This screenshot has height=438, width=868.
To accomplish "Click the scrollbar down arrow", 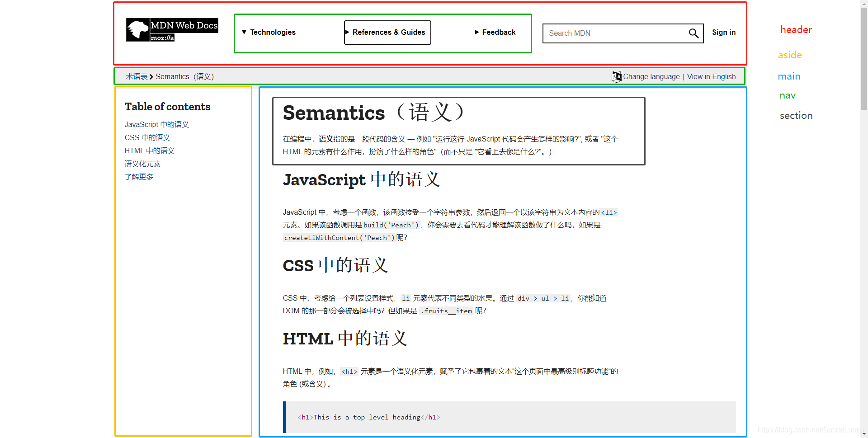I will [x=864, y=434].
